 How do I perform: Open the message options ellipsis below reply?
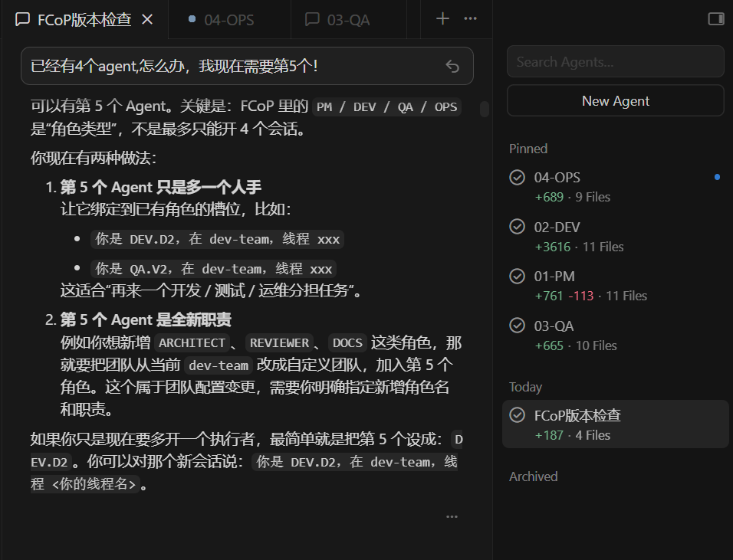pos(452,516)
